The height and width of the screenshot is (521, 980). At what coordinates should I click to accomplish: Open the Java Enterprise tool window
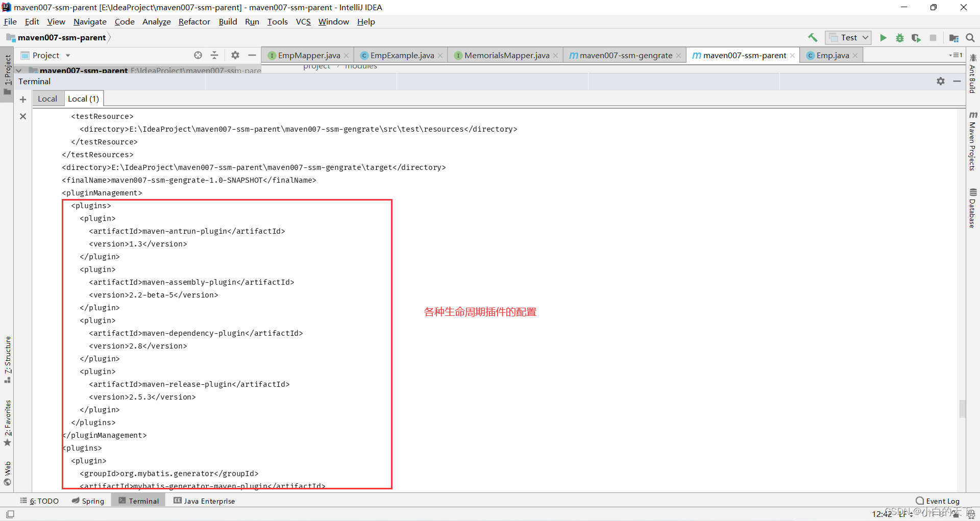tap(204, 501)
